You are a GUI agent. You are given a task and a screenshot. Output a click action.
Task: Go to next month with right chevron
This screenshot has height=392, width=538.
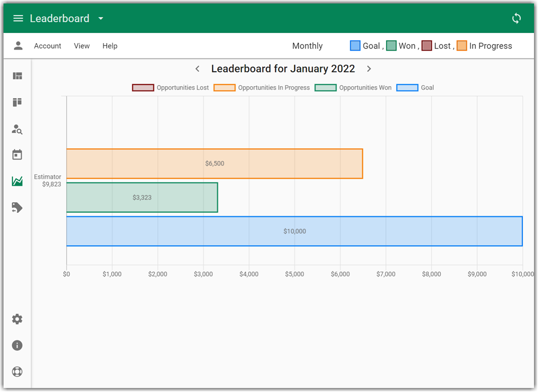point(369,69)
